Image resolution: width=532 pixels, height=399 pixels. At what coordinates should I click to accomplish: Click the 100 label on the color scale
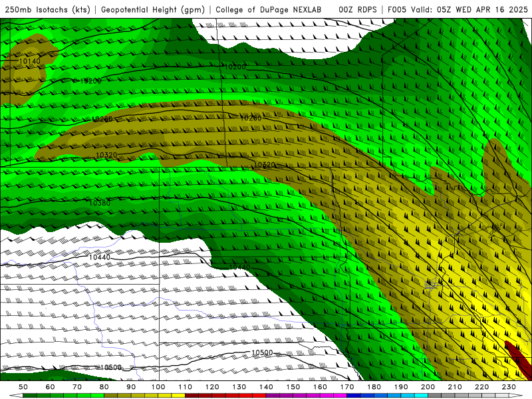pos(158,387)
